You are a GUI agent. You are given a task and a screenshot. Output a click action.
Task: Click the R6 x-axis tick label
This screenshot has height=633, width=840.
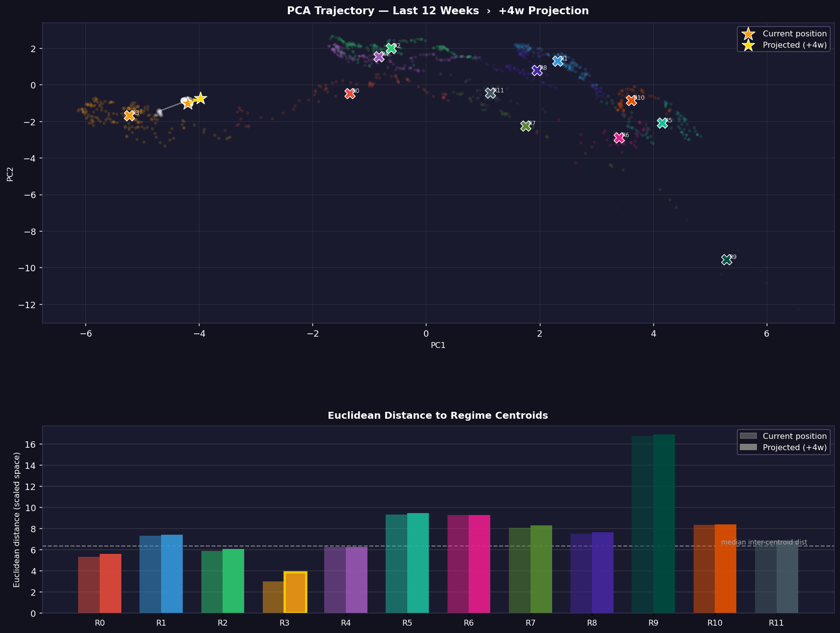pyautogui.click(x=469, y=623)
